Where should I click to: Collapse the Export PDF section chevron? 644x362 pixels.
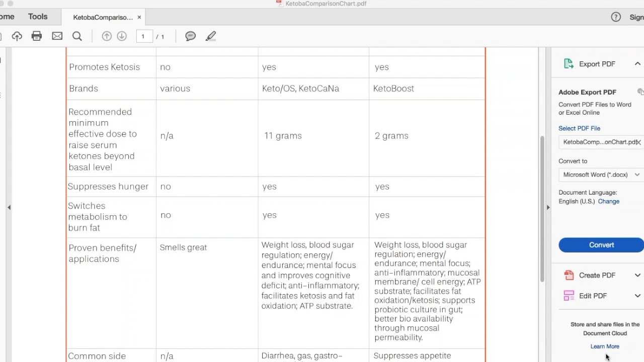(x=637, y=64)
